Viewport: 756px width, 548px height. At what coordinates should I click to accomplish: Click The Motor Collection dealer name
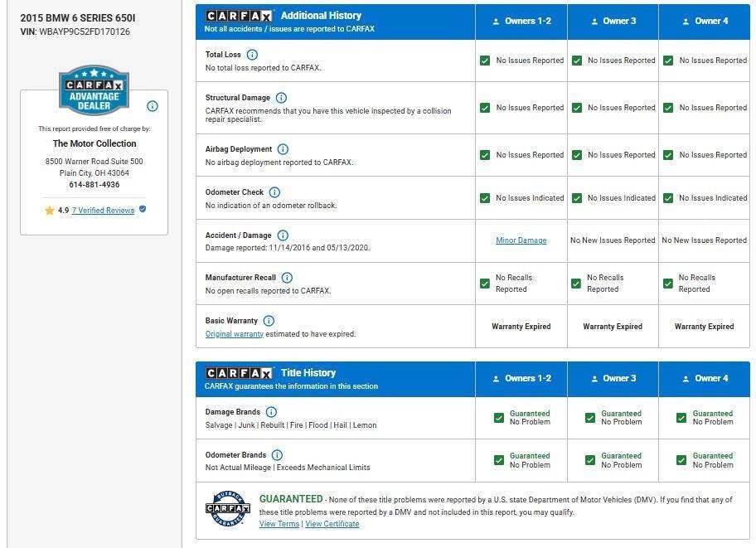(94, 143)
